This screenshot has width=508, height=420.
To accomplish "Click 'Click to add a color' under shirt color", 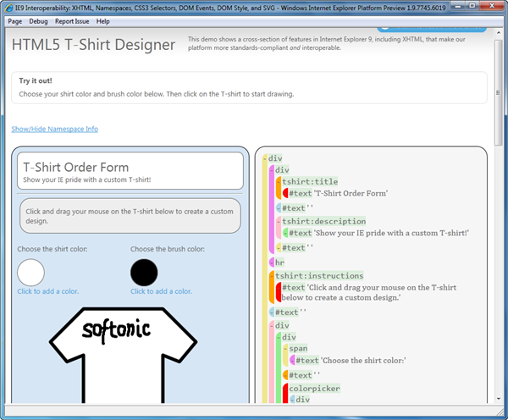I will tap(48, 291).
